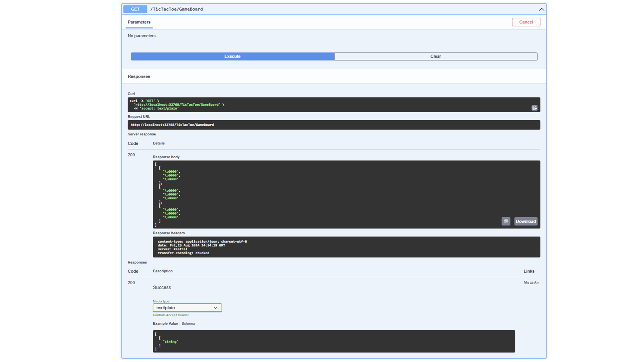
Task: Click the Links column header
Action: (x=529, y=271)
